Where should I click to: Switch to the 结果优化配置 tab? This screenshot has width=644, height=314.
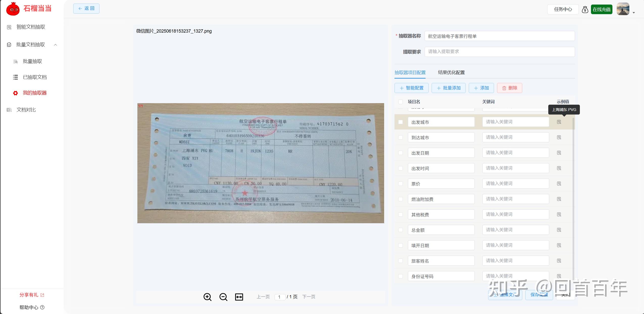[451, 72]
